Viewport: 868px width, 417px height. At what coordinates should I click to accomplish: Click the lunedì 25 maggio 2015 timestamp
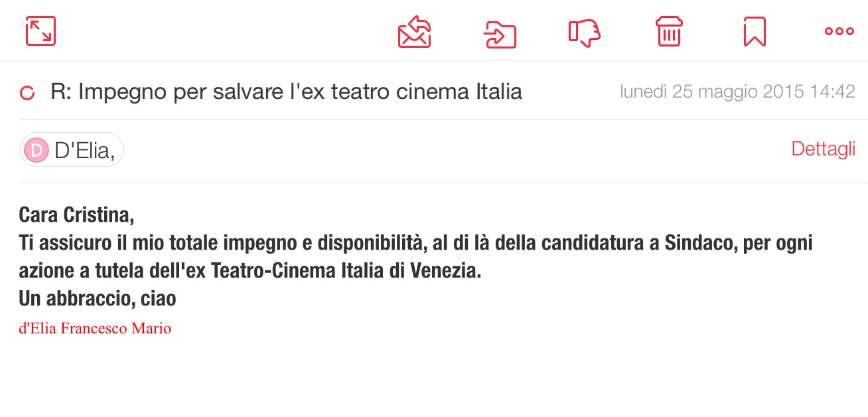point(737,92)
